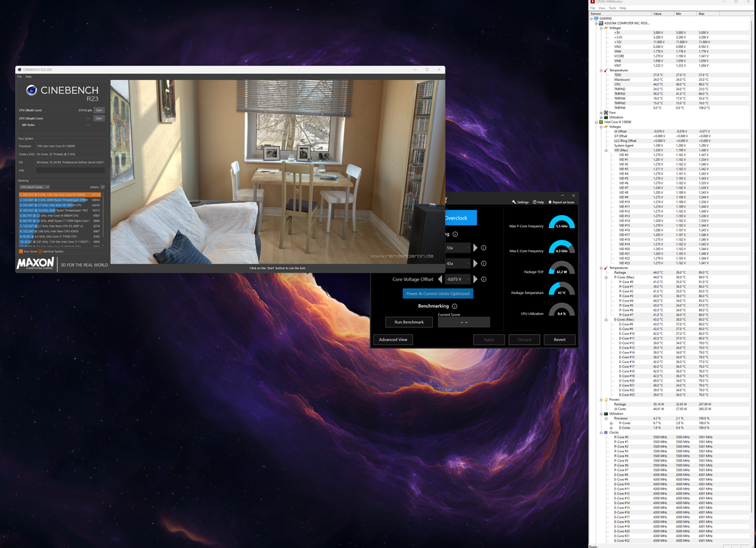Image resolution: width=756 pixels, height=548 pixels.
Task: Click the Max E-Core Frequency gauge
Action: [x=562, y=247]
